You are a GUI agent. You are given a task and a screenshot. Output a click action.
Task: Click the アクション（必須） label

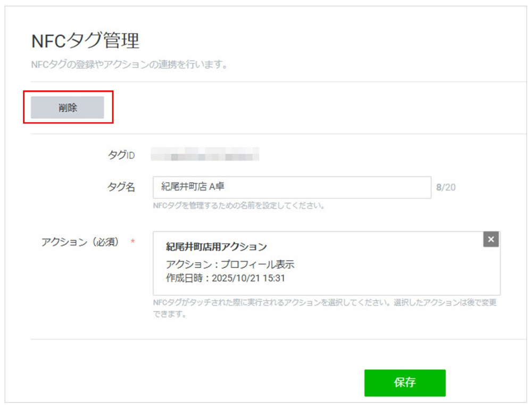pos(80,242)
